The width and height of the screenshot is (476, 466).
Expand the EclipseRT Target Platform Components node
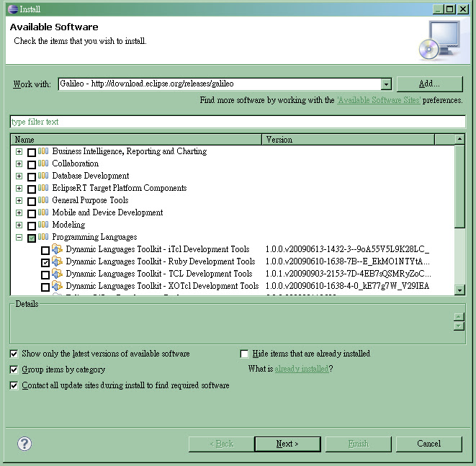coord(19,188)
